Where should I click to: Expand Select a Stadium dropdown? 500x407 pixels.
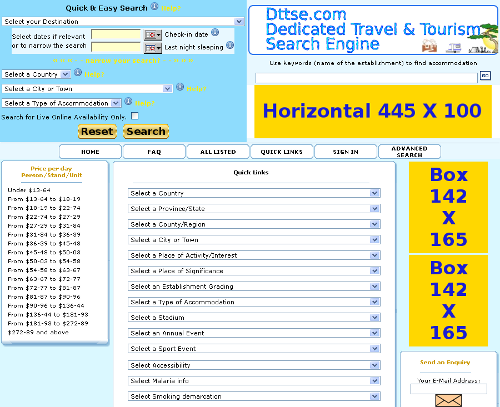click(x=254, y=317)
